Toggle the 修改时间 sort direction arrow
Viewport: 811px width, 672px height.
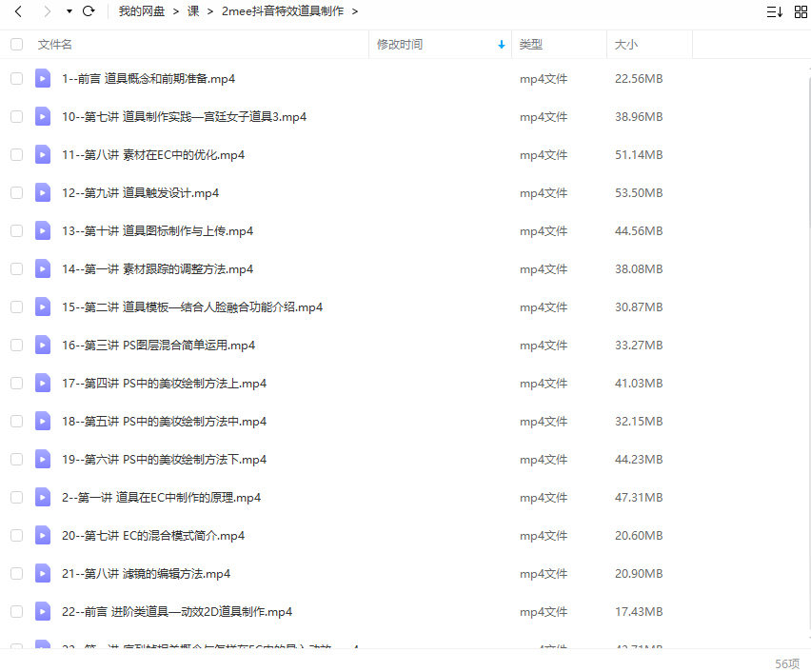(x=502, y=45)
